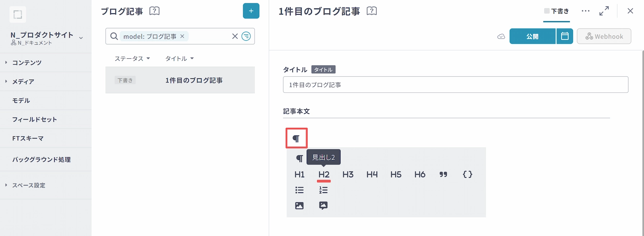Switch to the 下書き tab
The width and height of the screenshot is (644, 236).
[x=557, y=11]
